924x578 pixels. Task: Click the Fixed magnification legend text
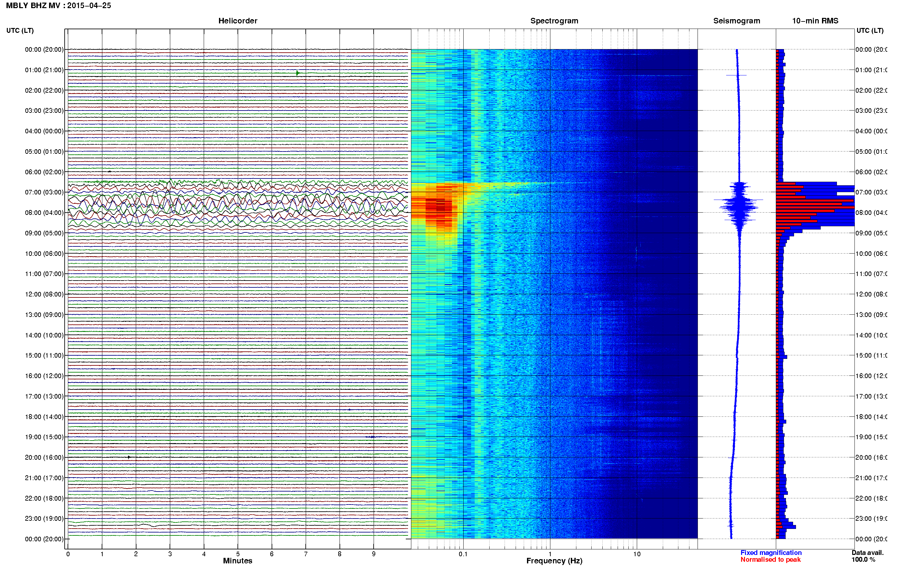(771, 553)
